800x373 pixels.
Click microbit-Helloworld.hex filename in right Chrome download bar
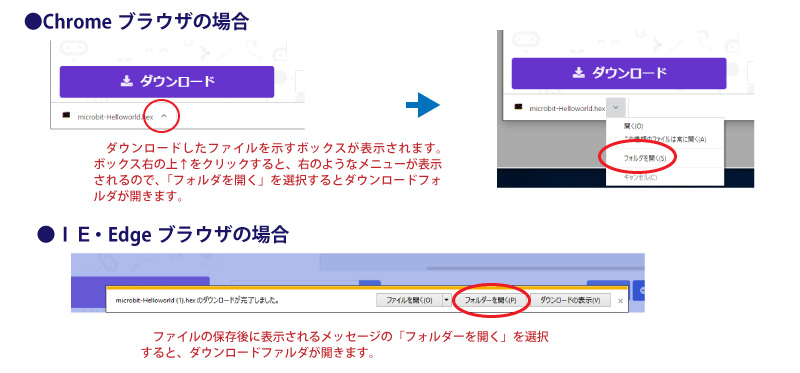tap(567, 108)
